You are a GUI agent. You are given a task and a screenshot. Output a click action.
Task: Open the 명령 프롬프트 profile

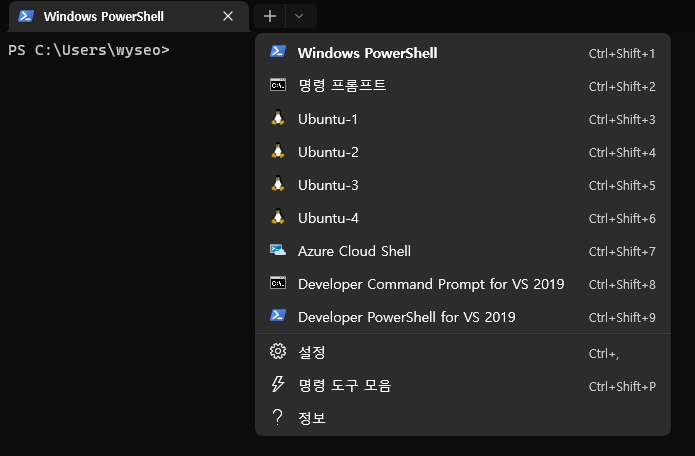click(463, 86)
